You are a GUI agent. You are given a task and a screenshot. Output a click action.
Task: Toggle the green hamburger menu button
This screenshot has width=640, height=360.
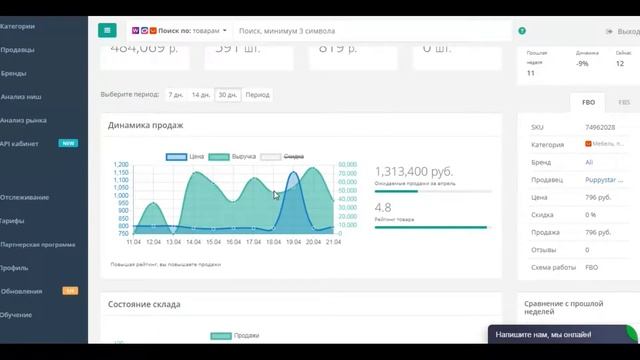coord(107,30)
